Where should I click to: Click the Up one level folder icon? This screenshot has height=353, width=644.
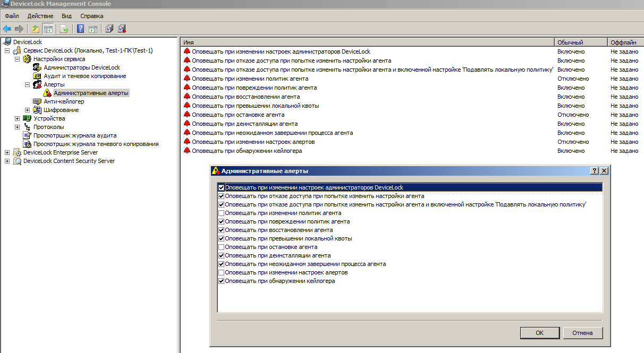click(36, 29)
